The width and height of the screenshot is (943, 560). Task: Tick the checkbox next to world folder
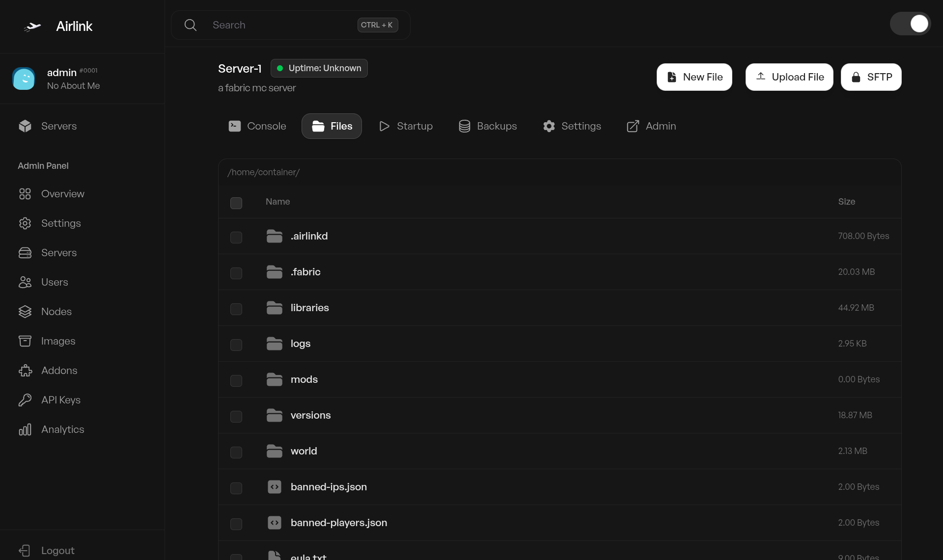(236, 452)
